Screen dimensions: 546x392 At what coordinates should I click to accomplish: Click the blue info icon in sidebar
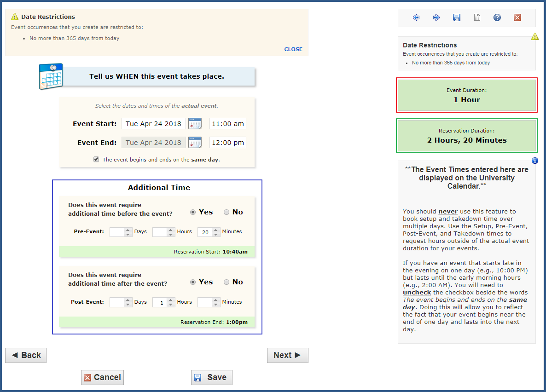[x=534, y=161]
